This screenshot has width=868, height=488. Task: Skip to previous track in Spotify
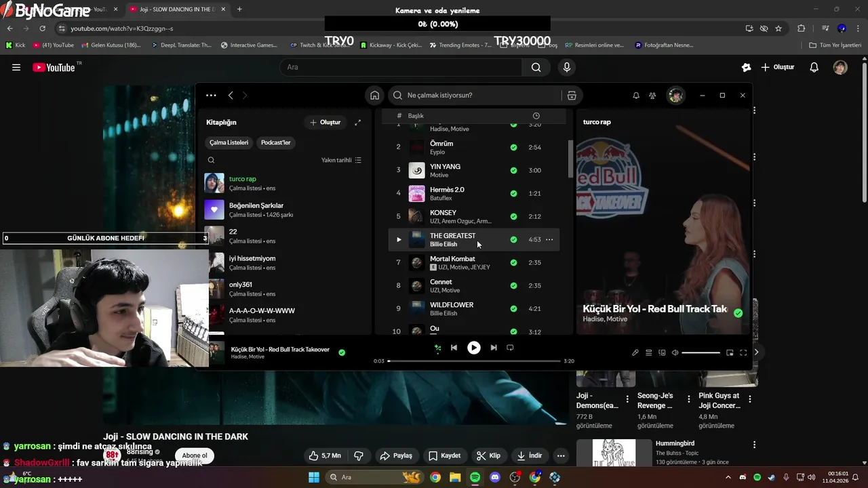(454, 348)
